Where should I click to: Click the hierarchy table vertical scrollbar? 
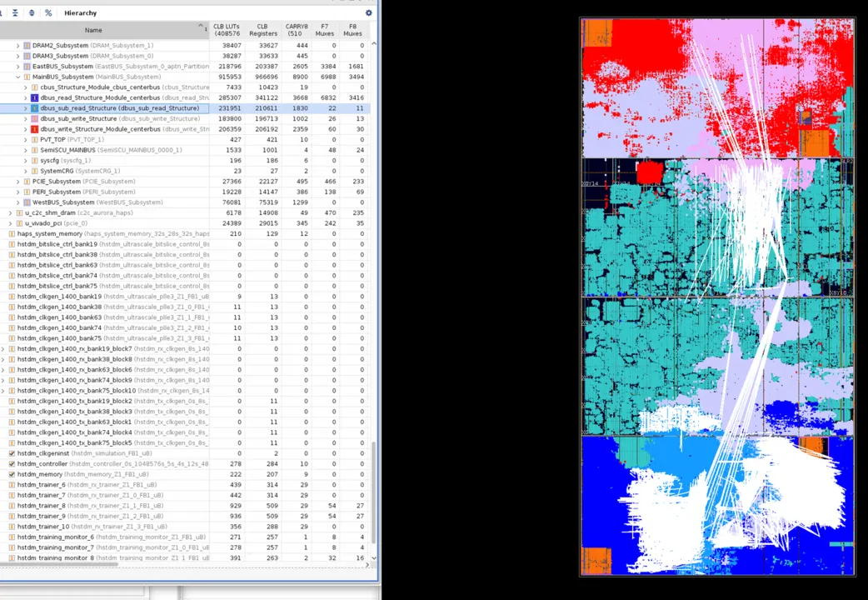(x=373, y=500)
